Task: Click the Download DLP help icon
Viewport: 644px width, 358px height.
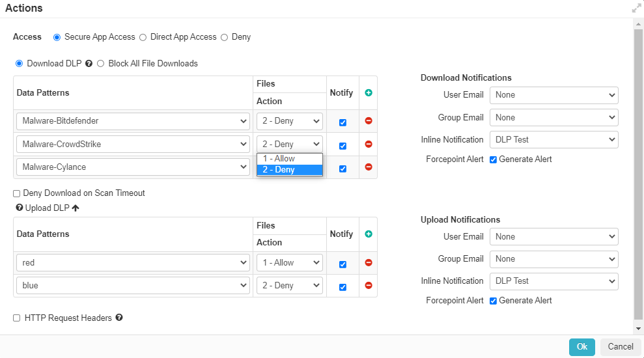Action: coord(89,64)
